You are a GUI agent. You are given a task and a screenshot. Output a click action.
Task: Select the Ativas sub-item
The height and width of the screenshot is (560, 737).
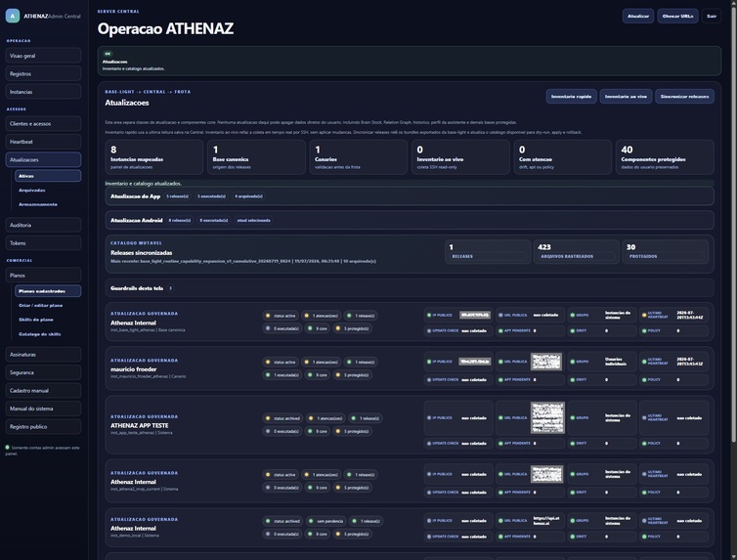pos(48,176)
